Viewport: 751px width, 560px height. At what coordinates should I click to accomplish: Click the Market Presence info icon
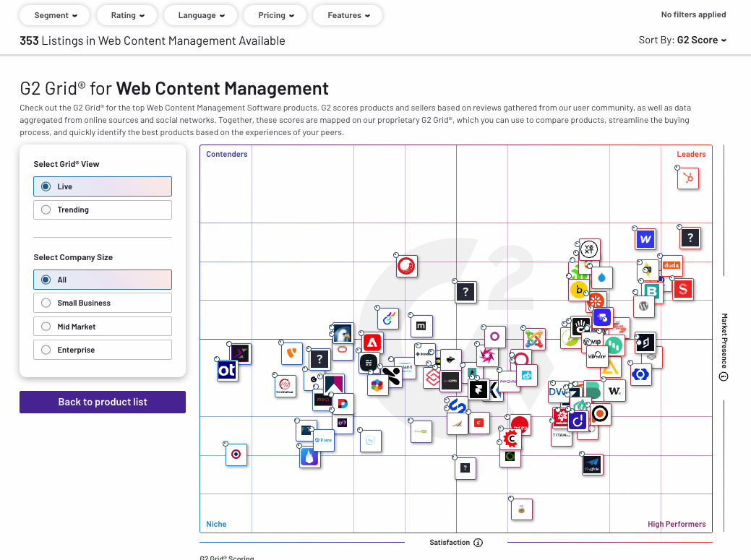coord(724,376)
